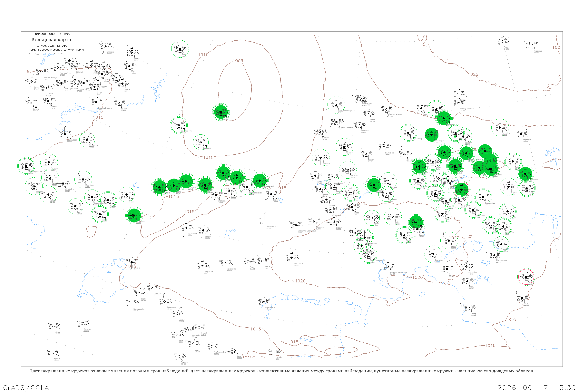
Task: Click the filled green Лесосибирск station circle
Action: tap(432, 135)
